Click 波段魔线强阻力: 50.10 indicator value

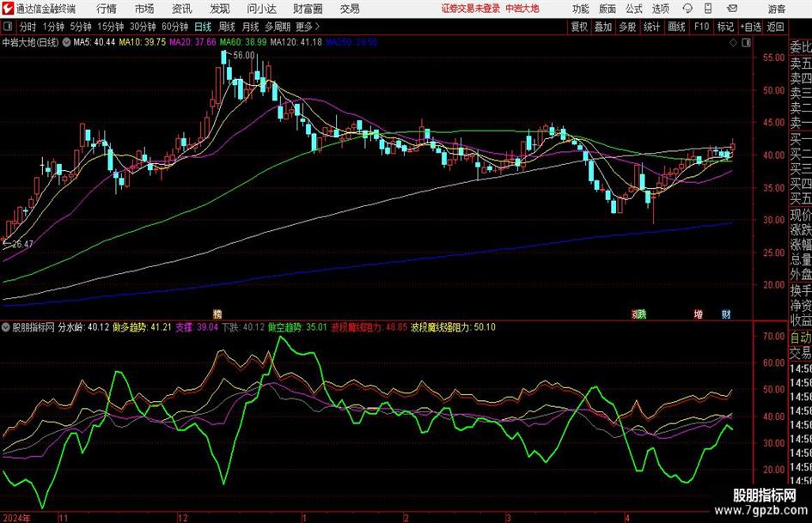[x=453, y=327]
